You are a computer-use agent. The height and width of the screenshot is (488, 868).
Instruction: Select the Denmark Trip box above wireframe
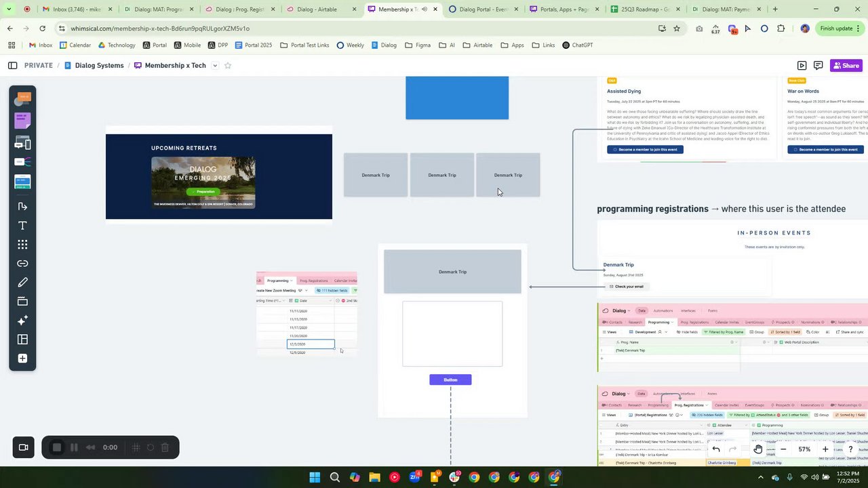(x=452, y=272)
